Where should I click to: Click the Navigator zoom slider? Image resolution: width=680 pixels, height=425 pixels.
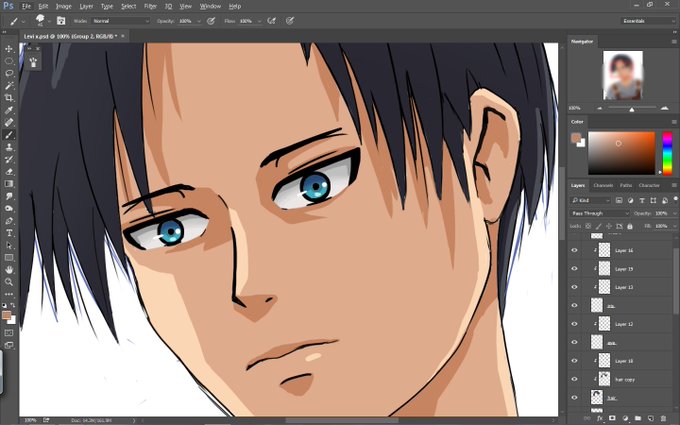(632, 108)
